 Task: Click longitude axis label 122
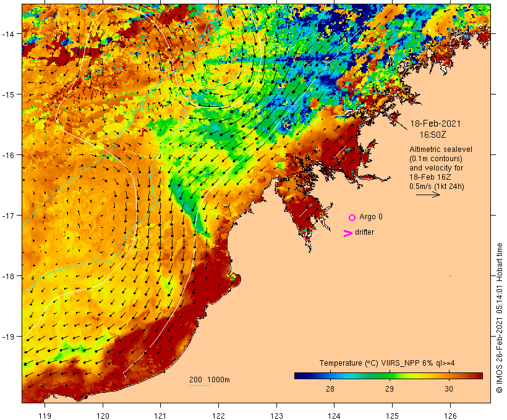click(x=219, y=416)
